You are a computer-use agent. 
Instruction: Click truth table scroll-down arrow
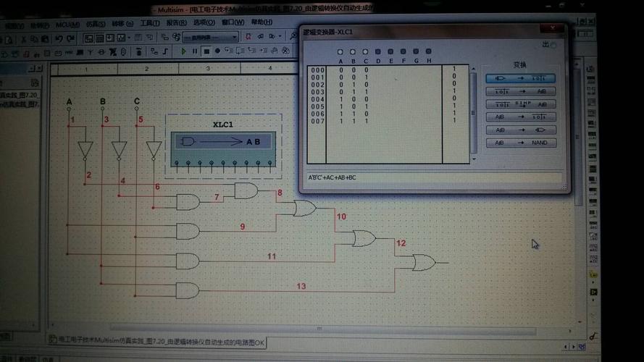click(474, 159)
